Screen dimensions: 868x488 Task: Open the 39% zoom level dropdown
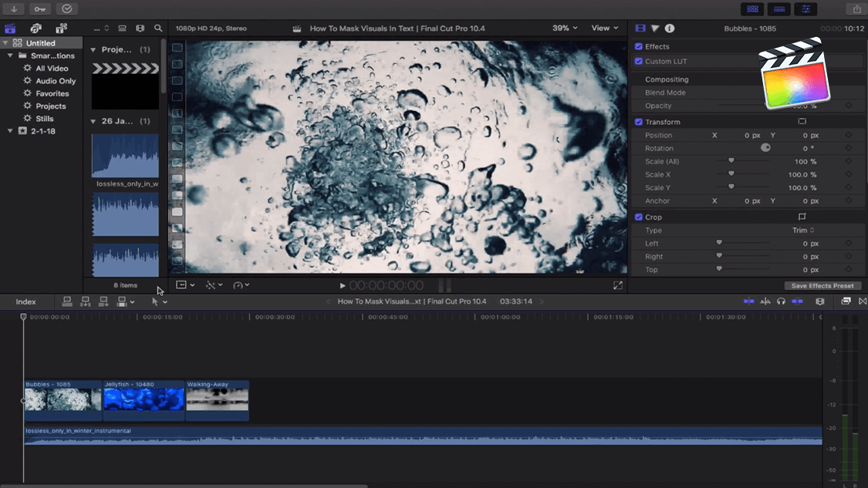565,29
